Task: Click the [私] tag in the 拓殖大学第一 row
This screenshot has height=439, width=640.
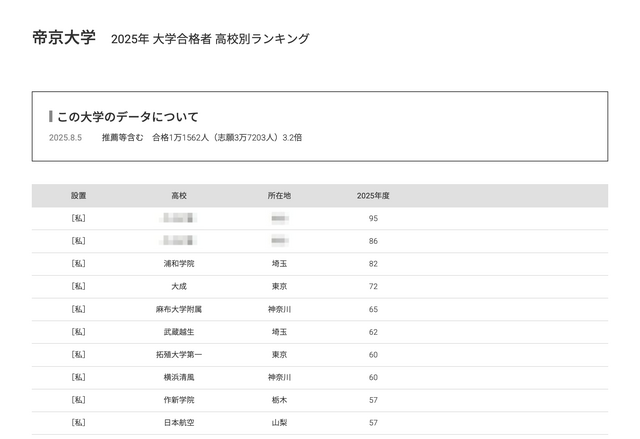Action: [78, 355]
